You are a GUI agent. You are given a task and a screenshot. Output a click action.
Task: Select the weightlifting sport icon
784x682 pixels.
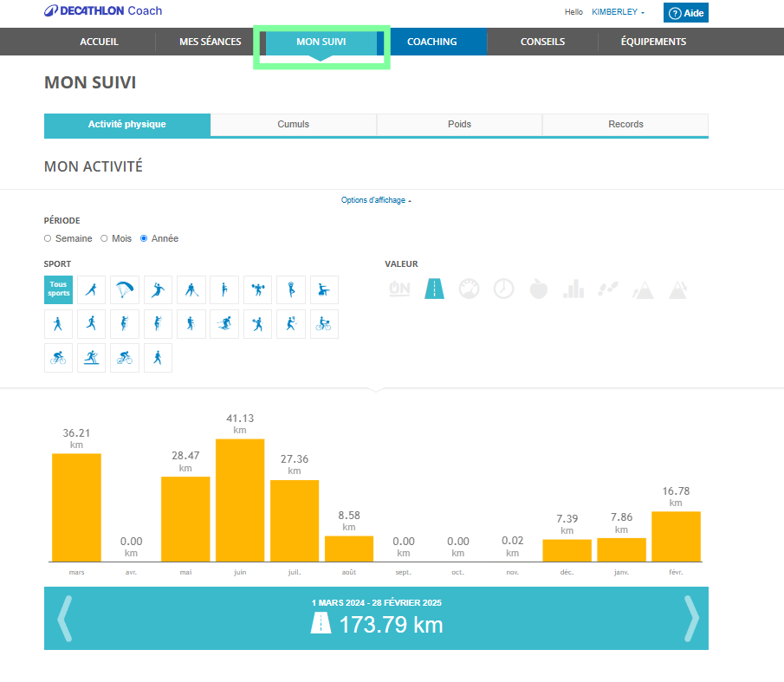click(x=257, y=289)
